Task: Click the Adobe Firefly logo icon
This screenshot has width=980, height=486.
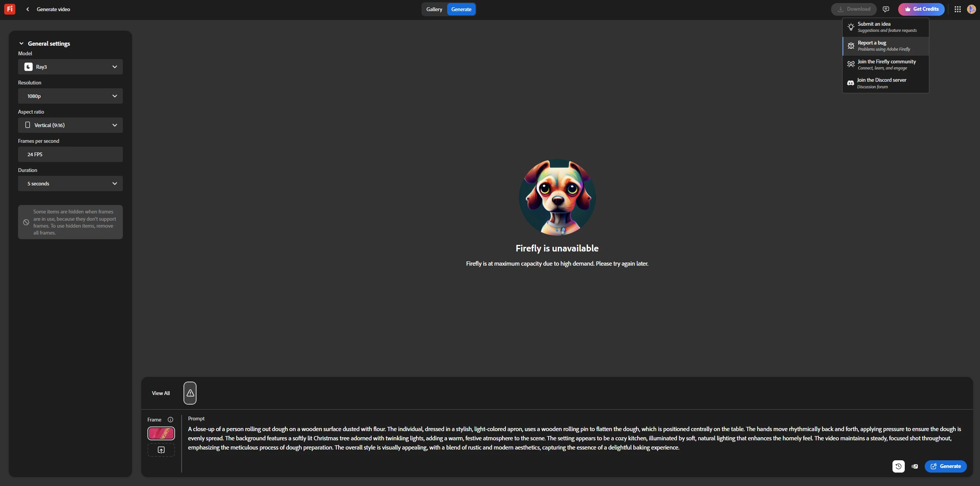Action: coord(10,9)
